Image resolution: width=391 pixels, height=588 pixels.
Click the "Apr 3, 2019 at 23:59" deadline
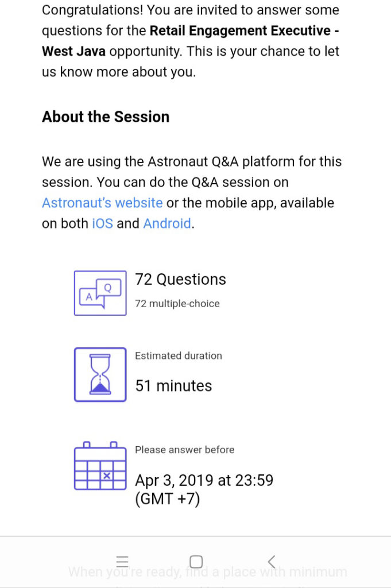pos(204,480)
